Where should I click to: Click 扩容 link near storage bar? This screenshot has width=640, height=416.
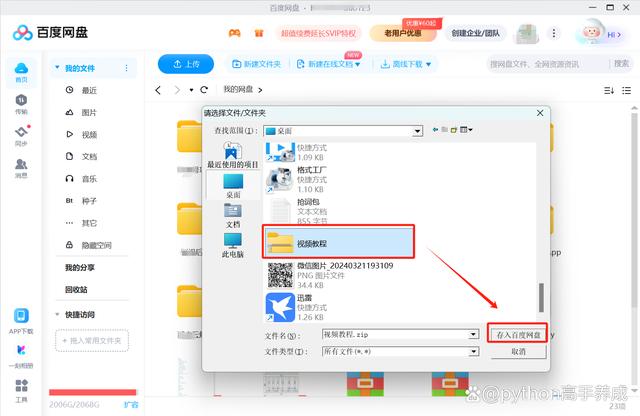pyautogui.click(x=131, y=405)
